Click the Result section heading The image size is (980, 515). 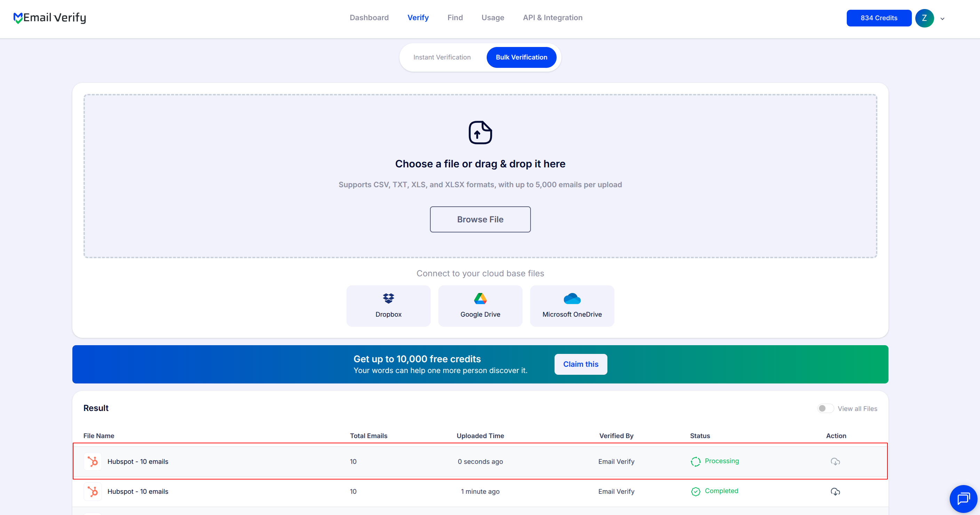point(96,408)
